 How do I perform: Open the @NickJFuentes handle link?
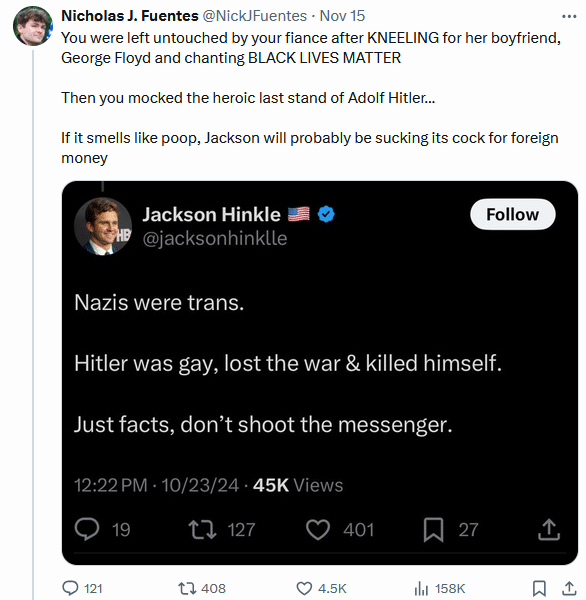point(255,16)
